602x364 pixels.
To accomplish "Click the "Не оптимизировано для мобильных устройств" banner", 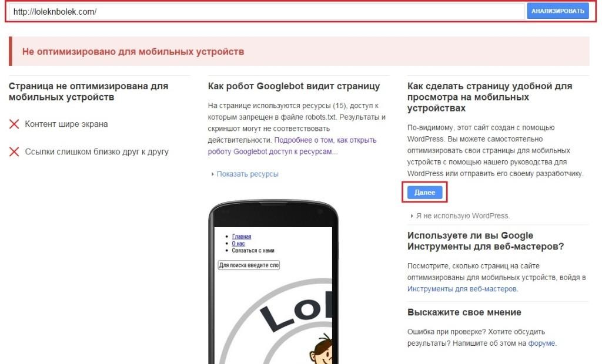I will [299, 52].
